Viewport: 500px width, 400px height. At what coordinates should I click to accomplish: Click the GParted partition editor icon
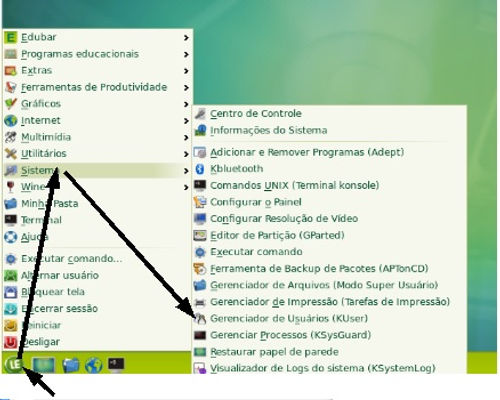click(200, 236)
